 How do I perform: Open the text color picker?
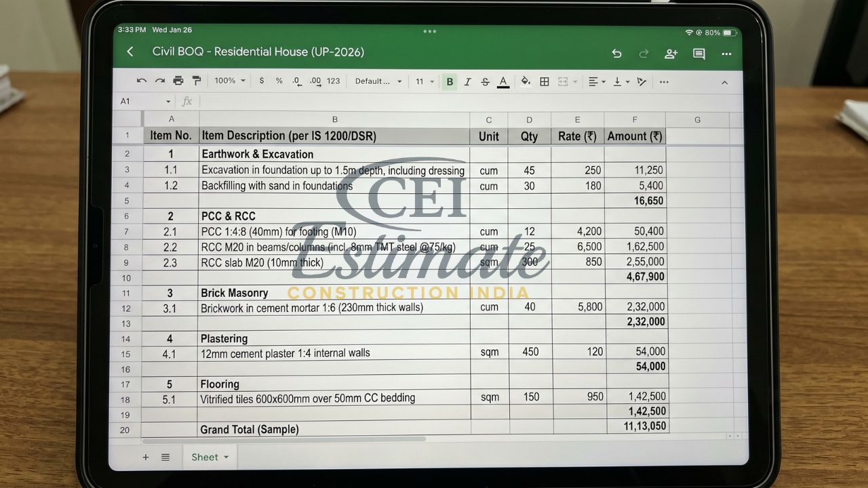502,81
